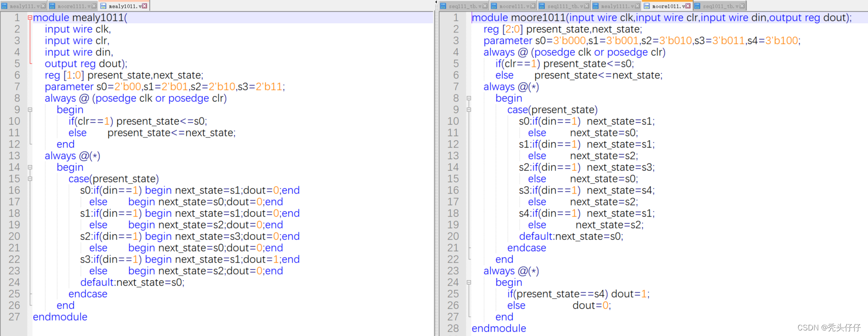Switch to the moore1111.v tab
This screenshot has height=336, width=868.
pyautogui.click(x=73, y=6)
